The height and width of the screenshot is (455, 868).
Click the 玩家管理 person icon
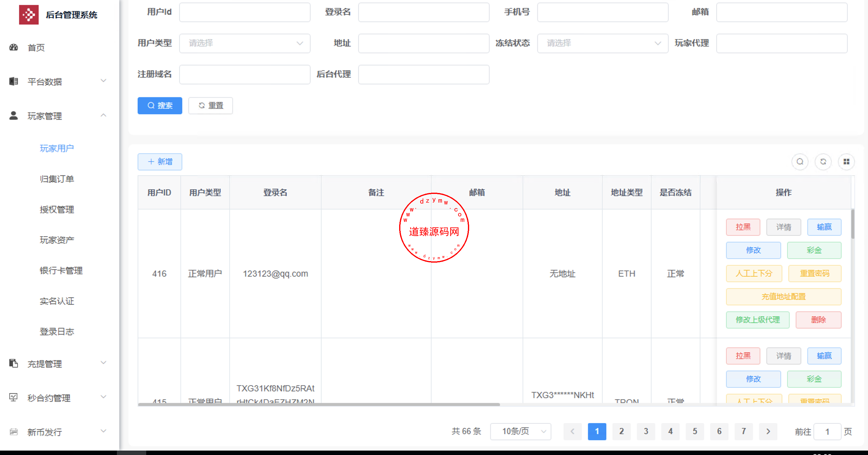click(x=13, y=116)
